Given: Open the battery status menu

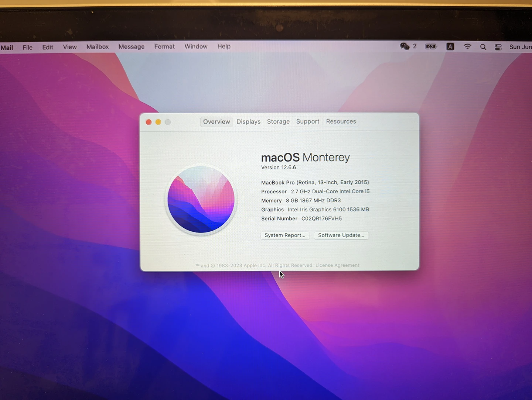Looking at the screenshot, I should (431, 46).
